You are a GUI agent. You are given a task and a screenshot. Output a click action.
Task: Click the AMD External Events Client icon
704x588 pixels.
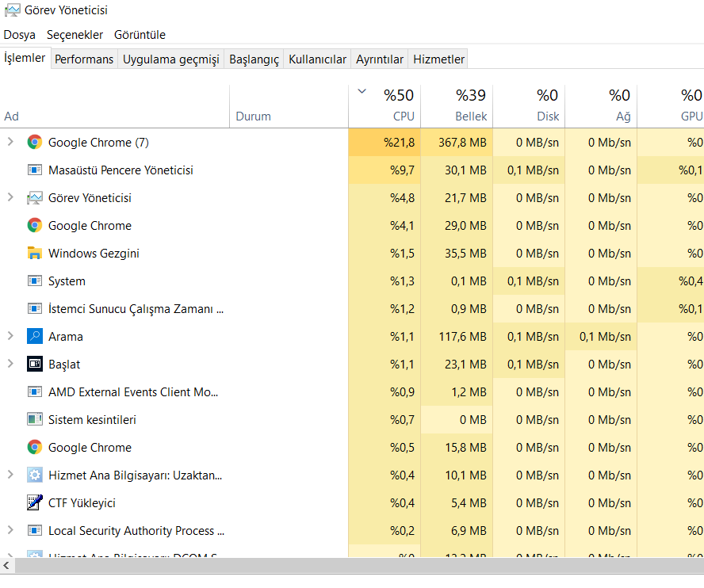[35, 391]
